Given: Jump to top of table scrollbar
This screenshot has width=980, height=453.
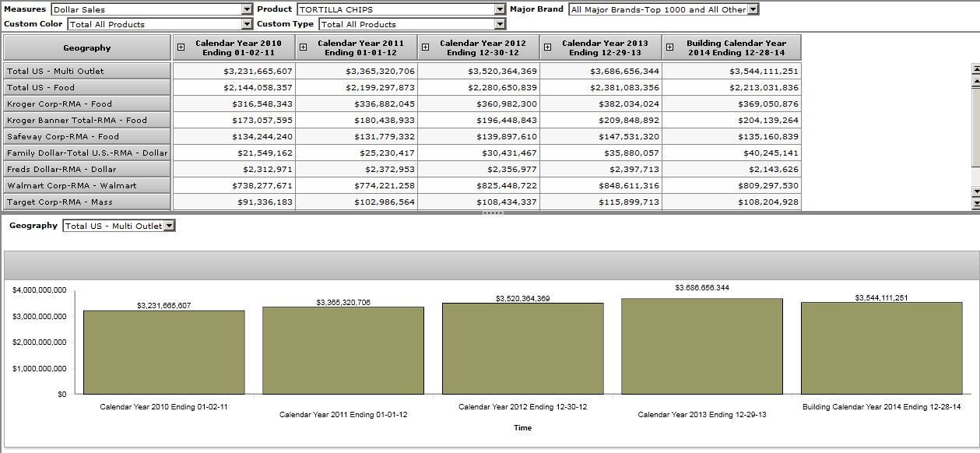Looking at the screenshot, I should pos(975,68).
